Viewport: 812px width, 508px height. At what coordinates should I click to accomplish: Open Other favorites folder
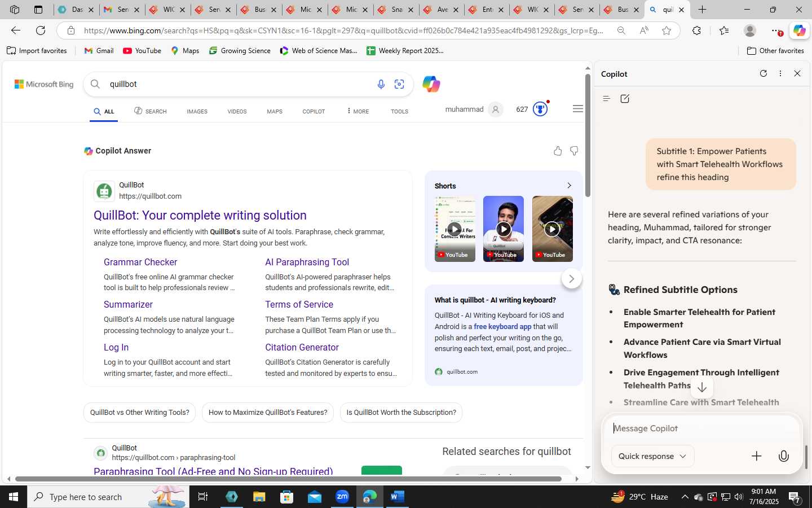(775, 51)
